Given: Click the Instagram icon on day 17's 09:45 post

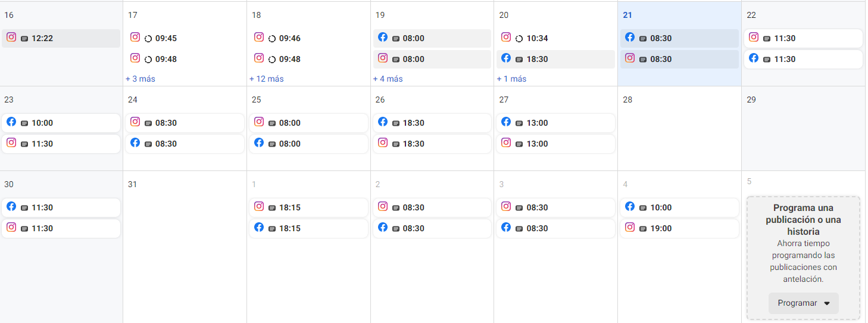Looking at the screenshot, I should pos(135,37).
